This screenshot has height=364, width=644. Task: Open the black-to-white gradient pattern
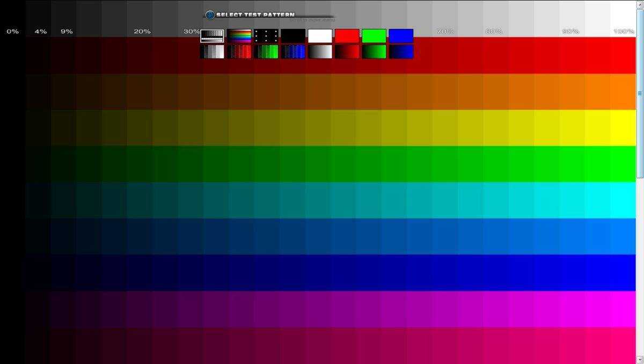point(320,52)
